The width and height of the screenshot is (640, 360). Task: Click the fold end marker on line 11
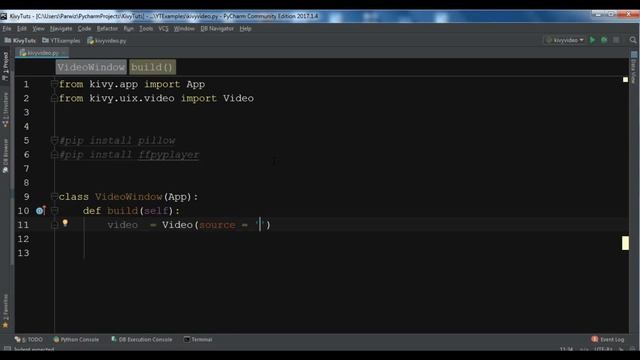(54, 225)
